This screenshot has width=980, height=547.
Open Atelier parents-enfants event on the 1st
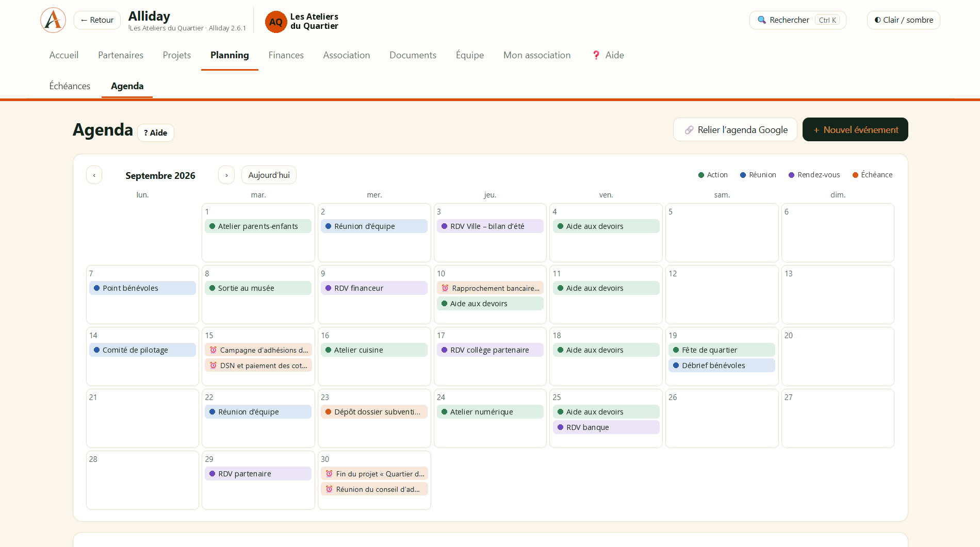[x=258, y=226]
